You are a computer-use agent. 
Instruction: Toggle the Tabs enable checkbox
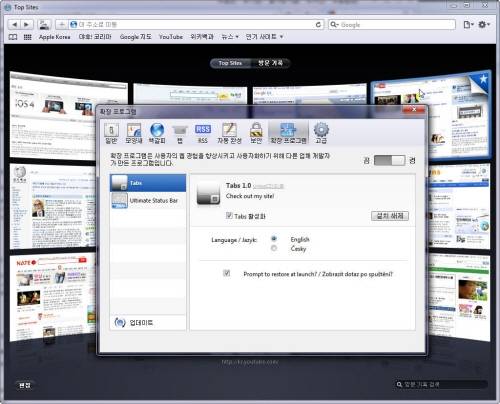pyautogui.click(x=229, y=215)
